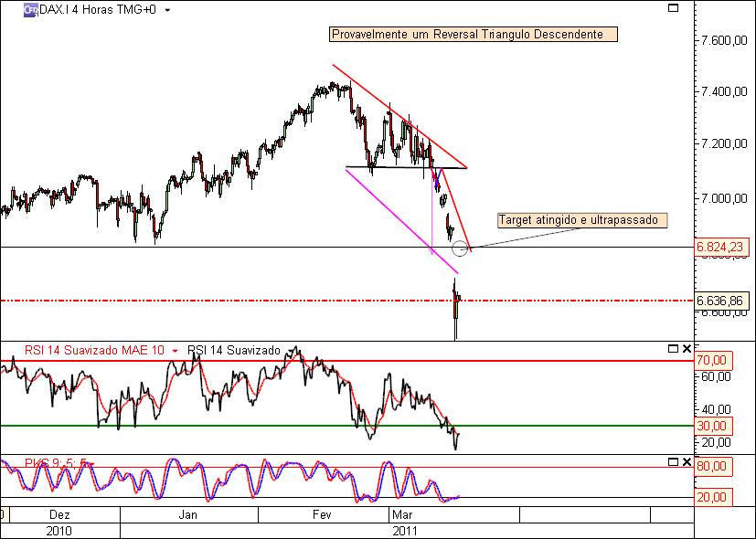
Task: Close the RSI 14 indicator panel
Action: pos(687,349)
